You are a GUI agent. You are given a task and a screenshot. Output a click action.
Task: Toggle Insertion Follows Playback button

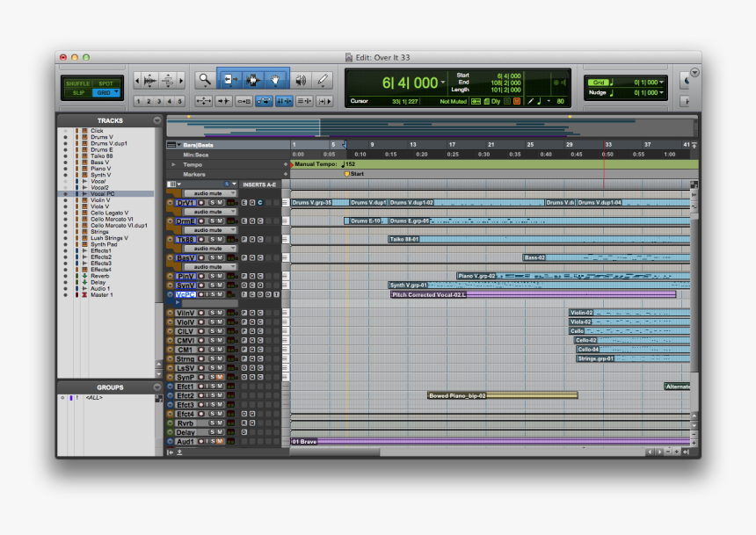[324, 101]
